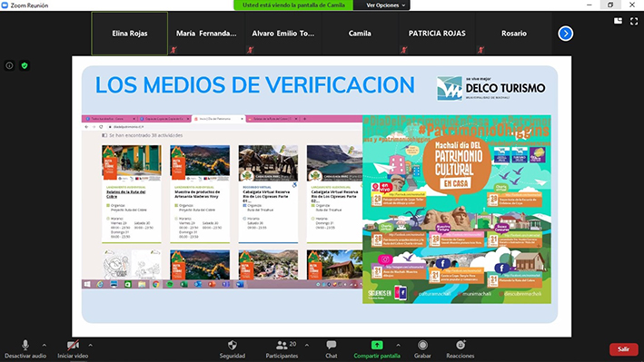The image size is (644, 362).
Task: Open the Chat panel
Action: (x=331, y=349)
